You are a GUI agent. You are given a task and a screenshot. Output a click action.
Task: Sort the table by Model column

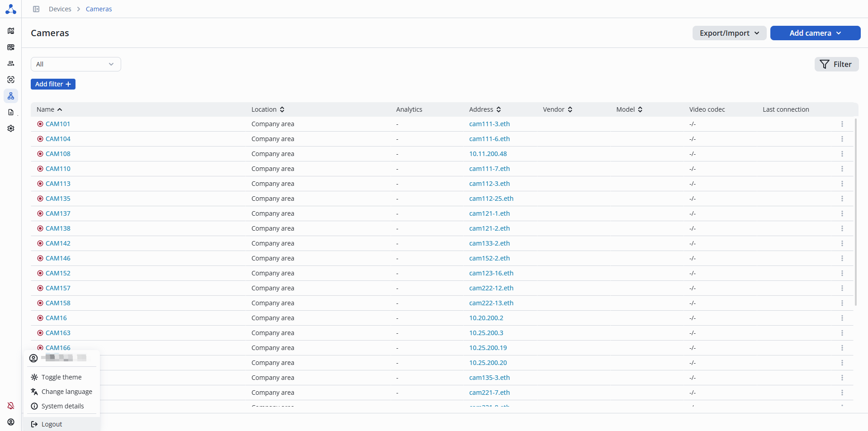pyautogui.click(x=629, y=109)
